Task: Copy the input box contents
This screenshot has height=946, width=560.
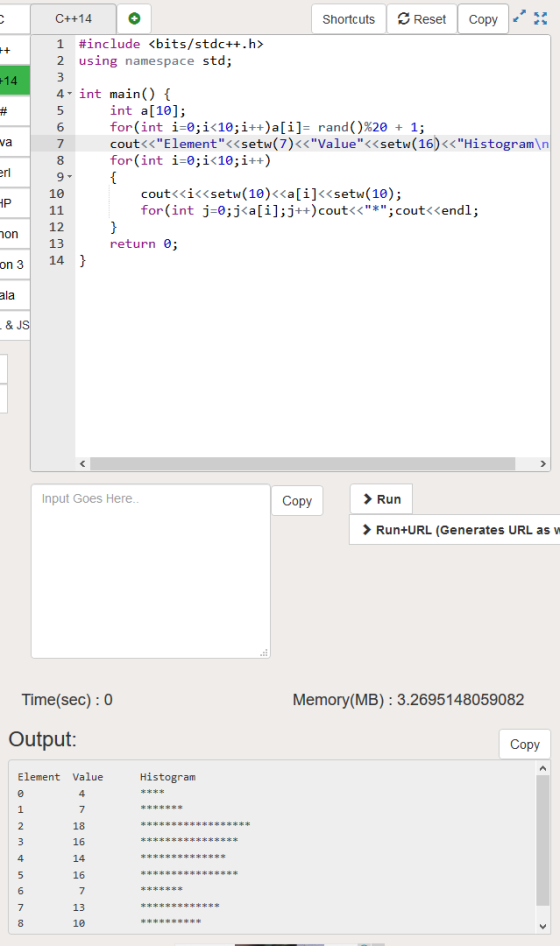Action: click(x=297, y=501)
